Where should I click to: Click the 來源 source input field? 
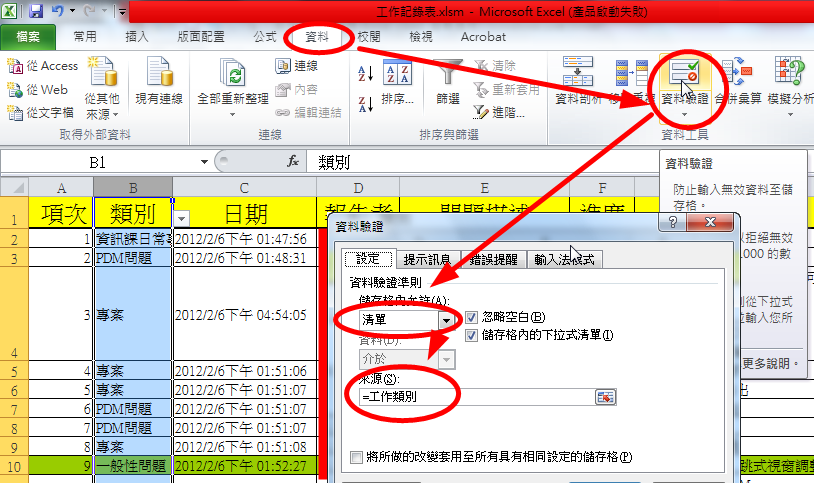point(477,397)
